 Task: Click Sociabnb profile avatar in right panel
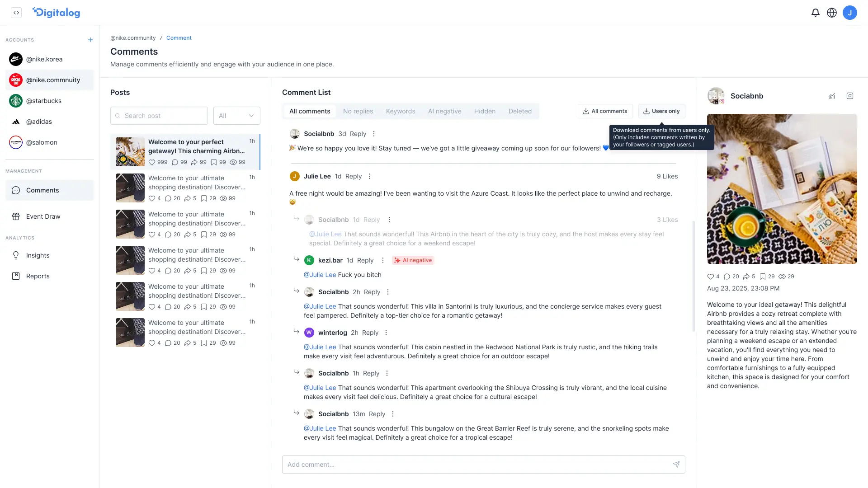click(716, 96)
